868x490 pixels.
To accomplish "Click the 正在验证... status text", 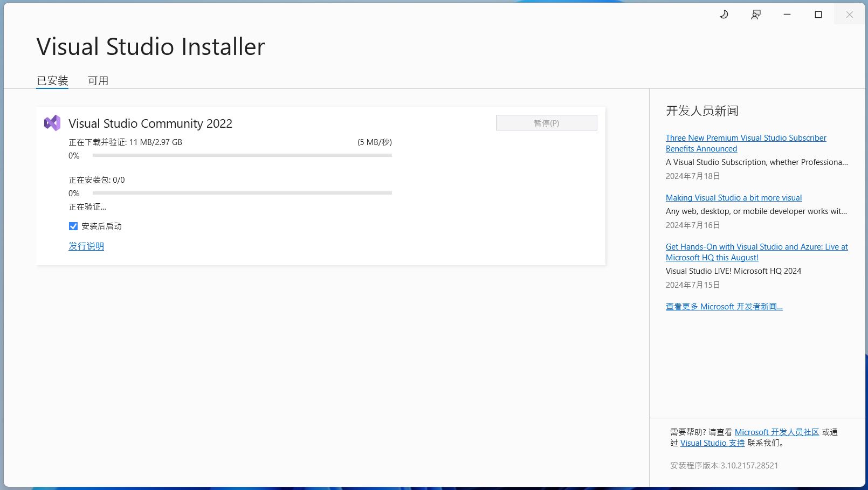I will coord(87,207).
